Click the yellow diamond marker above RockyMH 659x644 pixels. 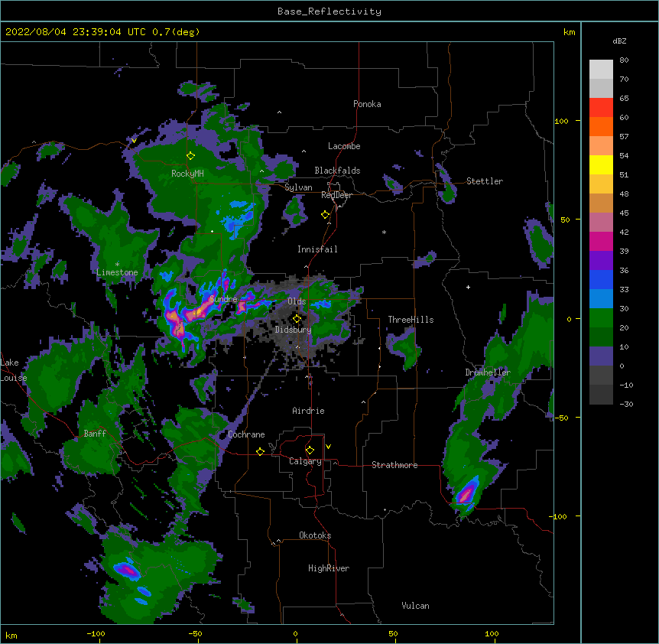point(191,156)
